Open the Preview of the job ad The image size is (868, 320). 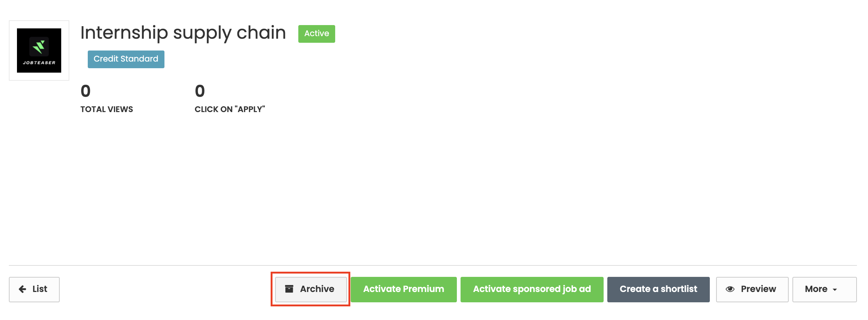[x=752, y=289]
